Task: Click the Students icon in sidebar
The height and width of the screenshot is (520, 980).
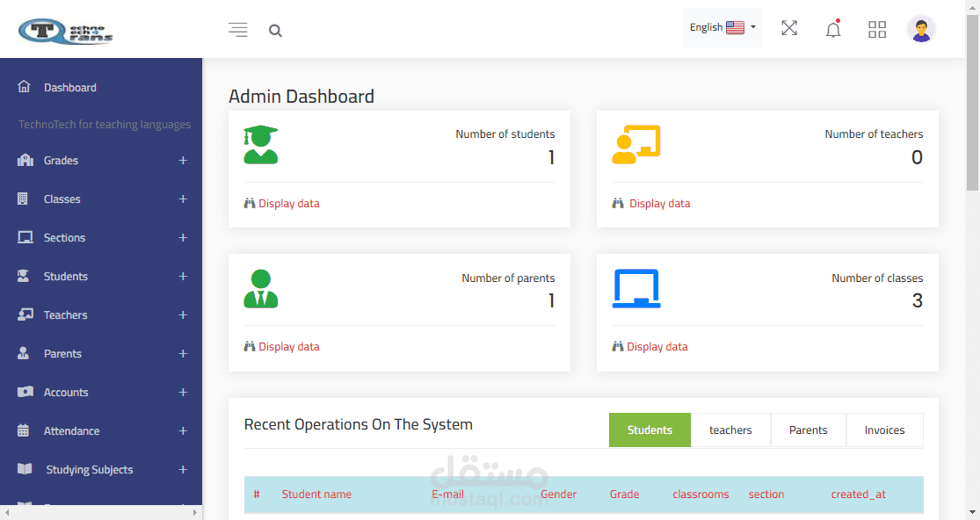Action: 23,276
